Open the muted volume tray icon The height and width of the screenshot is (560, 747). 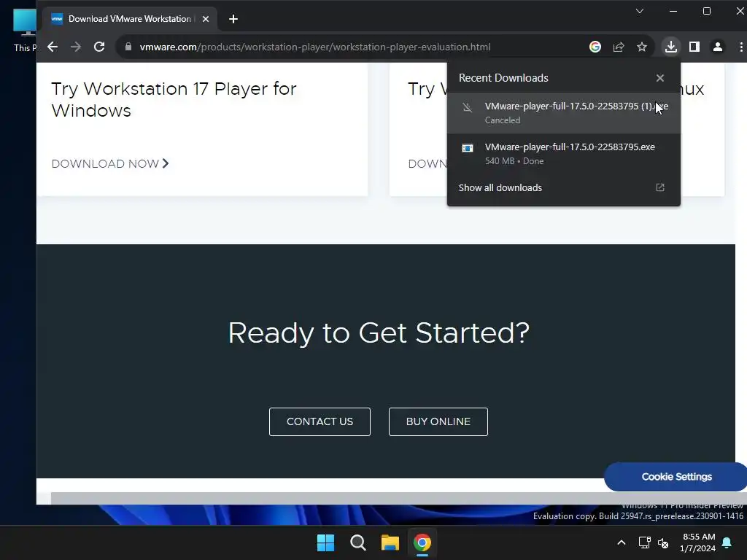point(663,542)
